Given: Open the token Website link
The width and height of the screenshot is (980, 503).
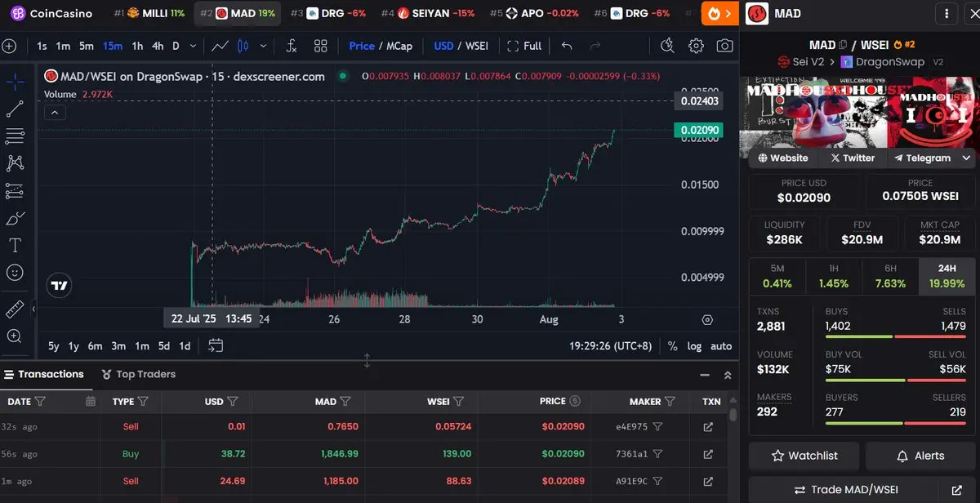Looking at the screenshot, I should coord(783,158).
